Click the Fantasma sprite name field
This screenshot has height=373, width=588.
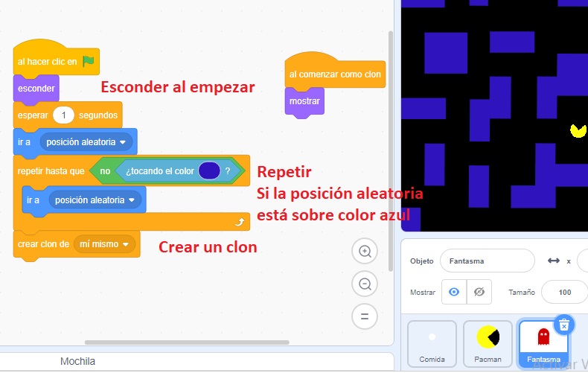pyautogui.click(x=487, y=261)
